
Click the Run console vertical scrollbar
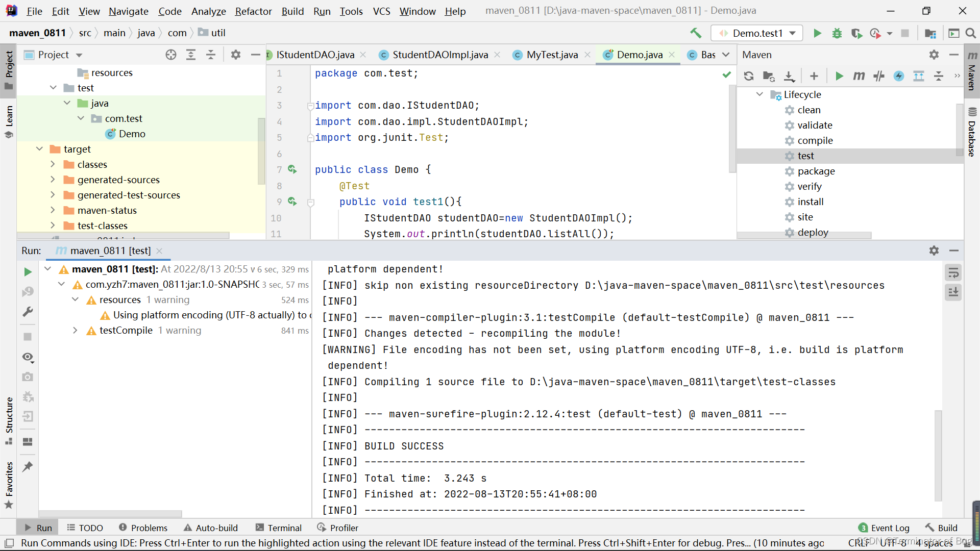pyautogui.click(x=938, y=455)
